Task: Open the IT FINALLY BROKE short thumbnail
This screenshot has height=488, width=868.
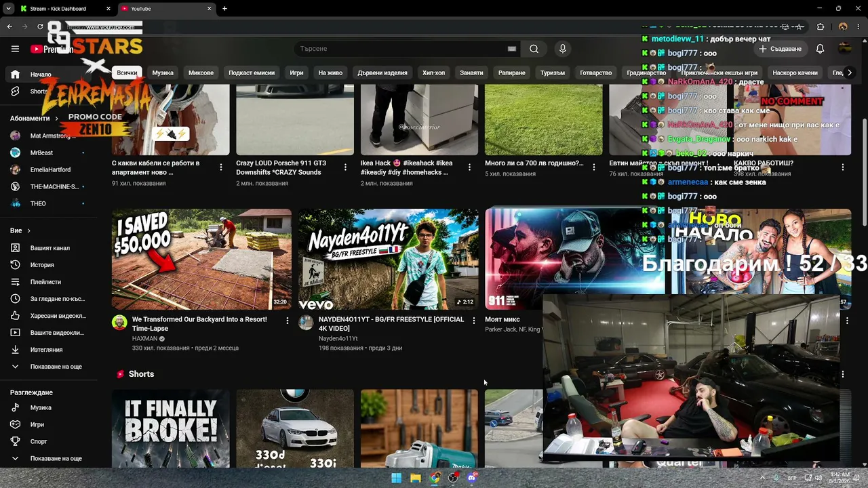Action: point(171,428)
